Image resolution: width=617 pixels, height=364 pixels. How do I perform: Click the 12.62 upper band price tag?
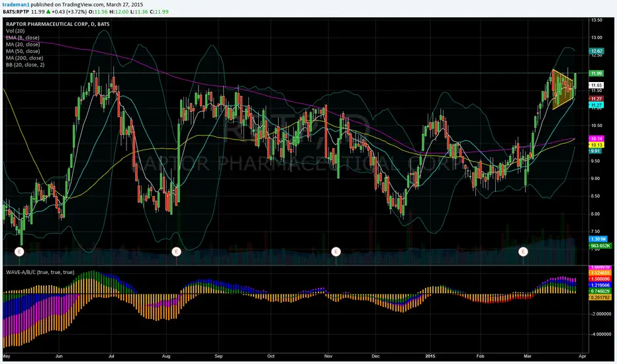(596, 51)
